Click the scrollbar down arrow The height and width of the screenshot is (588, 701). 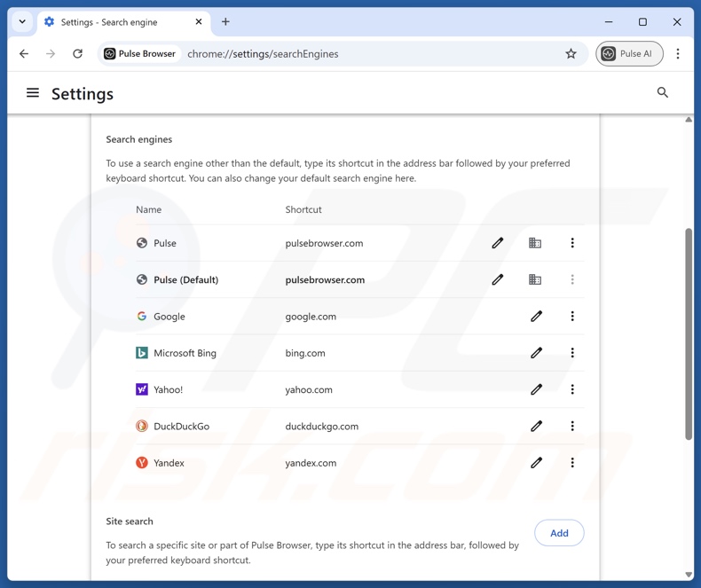[x=689, y=575]
